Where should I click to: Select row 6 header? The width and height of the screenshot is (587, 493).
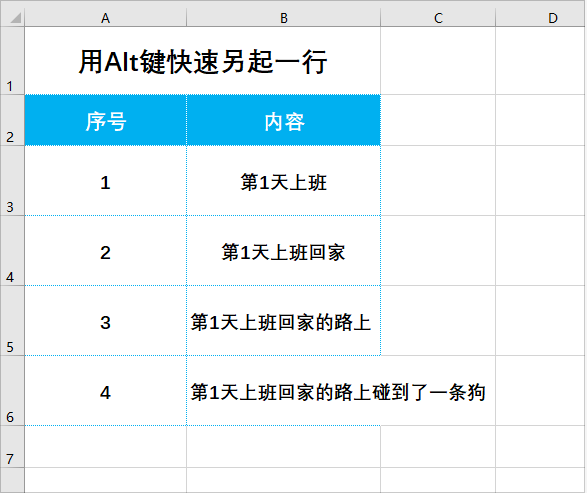pyautogui.click(x=12, y=390)
